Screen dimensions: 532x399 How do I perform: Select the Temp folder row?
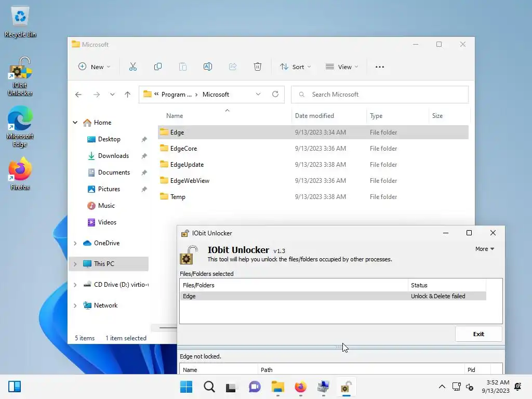pos(313,197)
